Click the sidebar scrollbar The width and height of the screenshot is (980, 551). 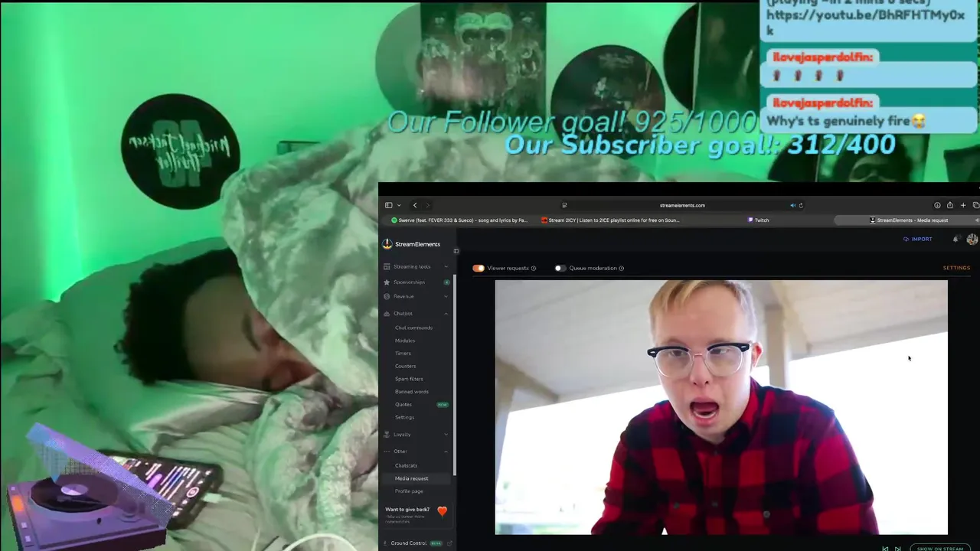point(455,375)
